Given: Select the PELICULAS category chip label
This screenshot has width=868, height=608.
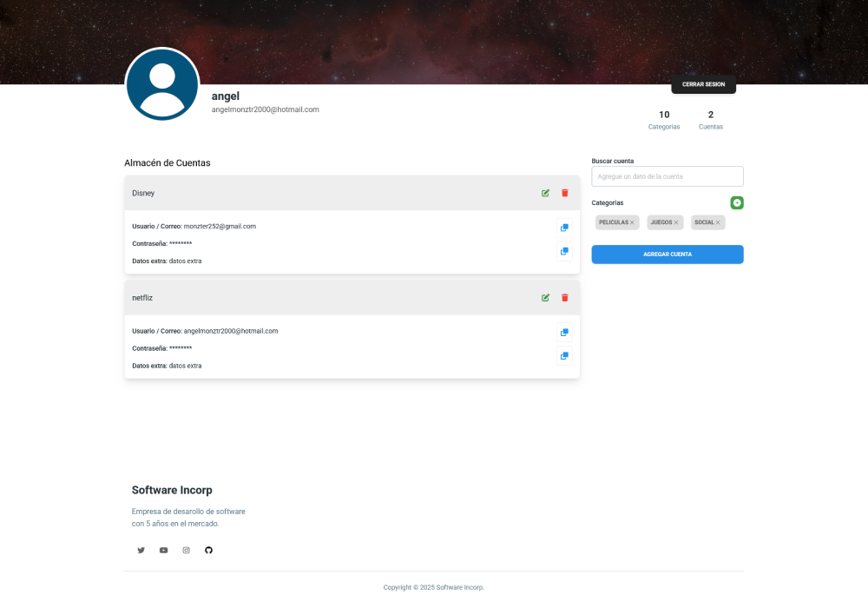Looking at the screenshot, I should [x=614, y=222].
